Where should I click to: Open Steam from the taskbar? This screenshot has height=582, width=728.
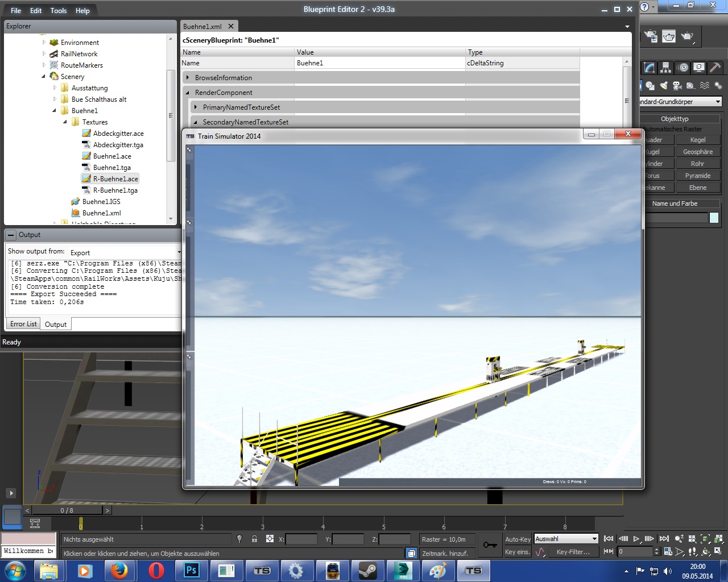tap(367, 571)
